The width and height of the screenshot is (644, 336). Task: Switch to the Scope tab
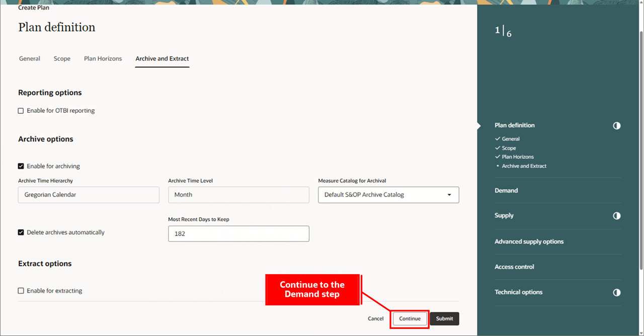pyautogui.click(x=62, y=58)
